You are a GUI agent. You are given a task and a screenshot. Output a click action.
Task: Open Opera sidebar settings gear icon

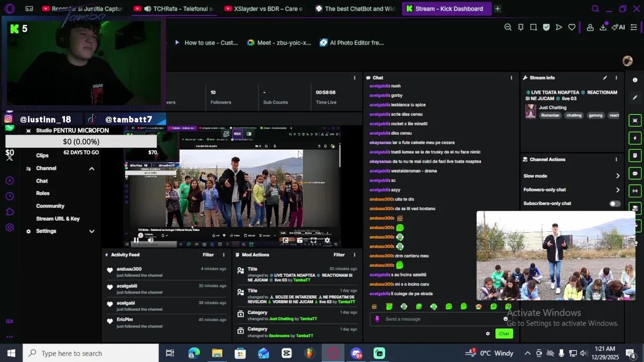10,228
